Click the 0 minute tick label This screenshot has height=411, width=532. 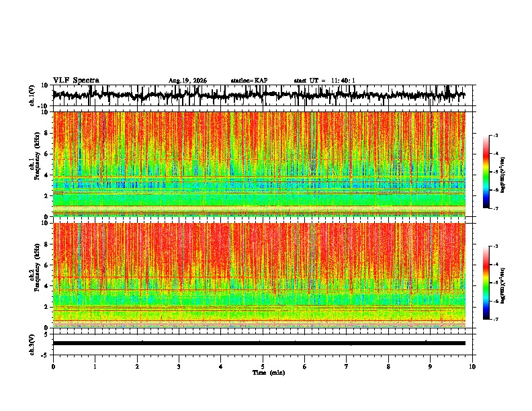[53, 367]
